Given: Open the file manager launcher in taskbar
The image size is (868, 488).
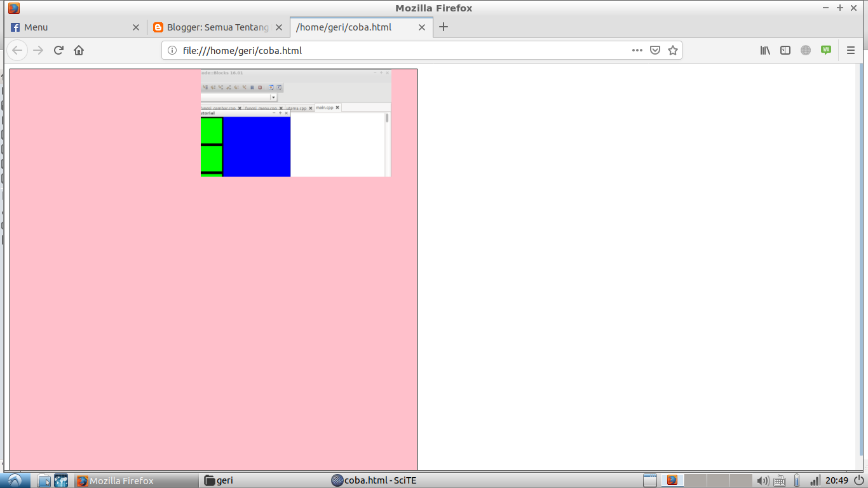Looking at the screenshot, I should (x=44, y=480).
